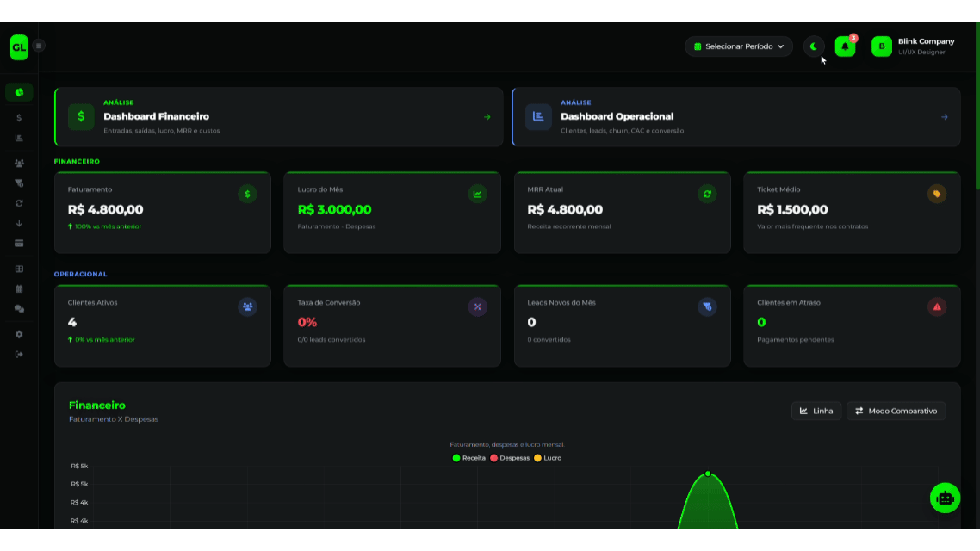Image resolution: width=980 pixels, height=551 pixels.
Task: Click MRR Atual refresh icon
Action: (x=708, y=195)
